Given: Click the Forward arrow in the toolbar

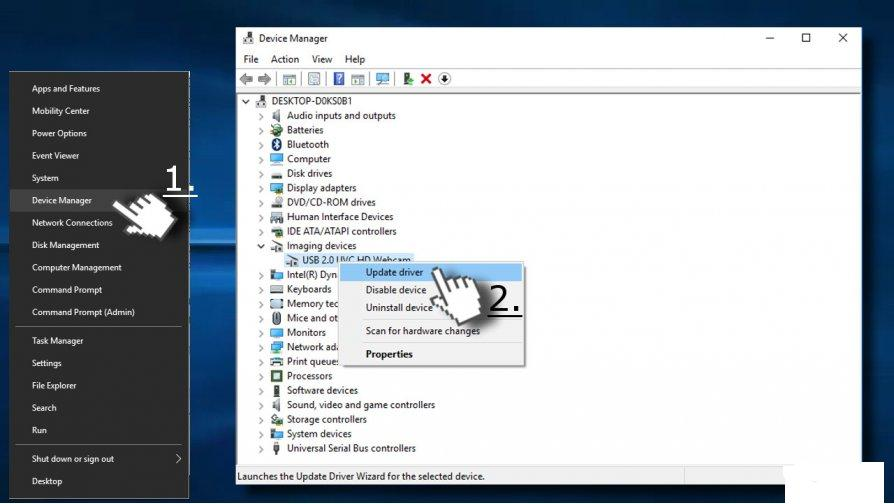Looking at the screenshot, I should pyautogui.click(x=264, y=79).
